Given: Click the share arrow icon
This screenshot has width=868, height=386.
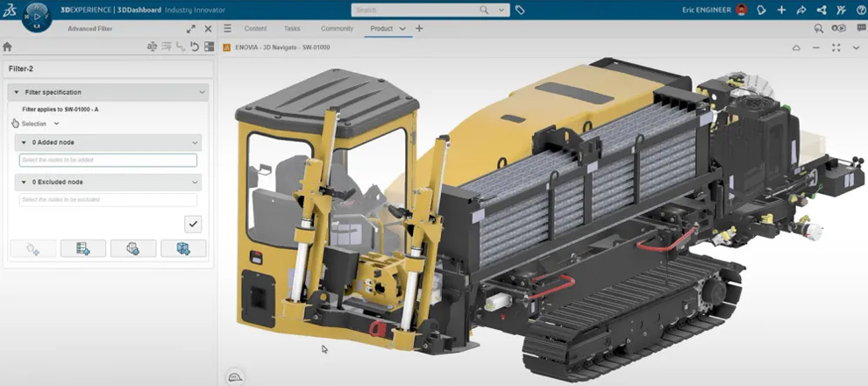Looking at the screenshot, I should [801, 10].
